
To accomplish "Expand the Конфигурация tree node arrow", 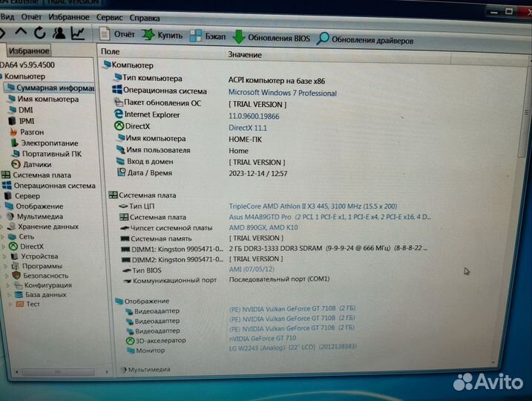I will tap(8, 285).
